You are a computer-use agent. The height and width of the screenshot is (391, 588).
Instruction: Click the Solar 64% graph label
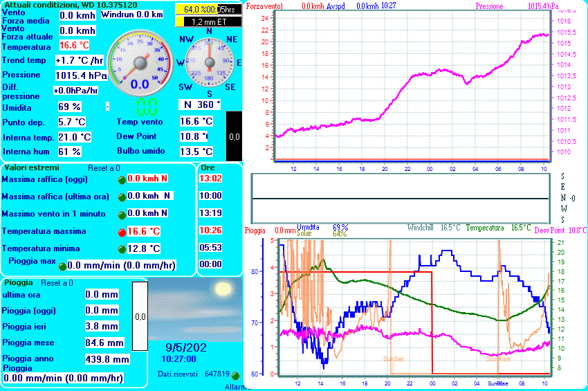[322, 233]
